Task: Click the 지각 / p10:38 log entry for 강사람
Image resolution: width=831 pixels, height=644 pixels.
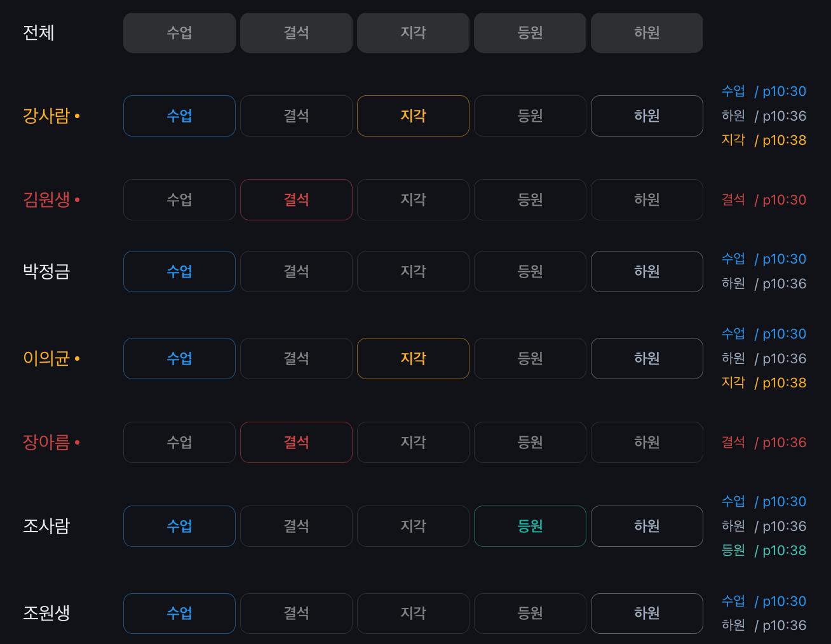Action: 764,140
